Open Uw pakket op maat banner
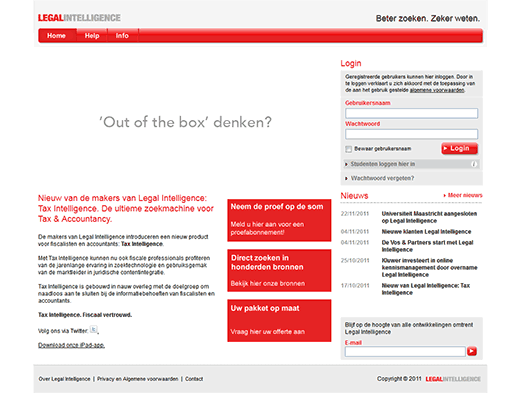The height and width of the screenshot is (393, 520). [x=279, y=321]
